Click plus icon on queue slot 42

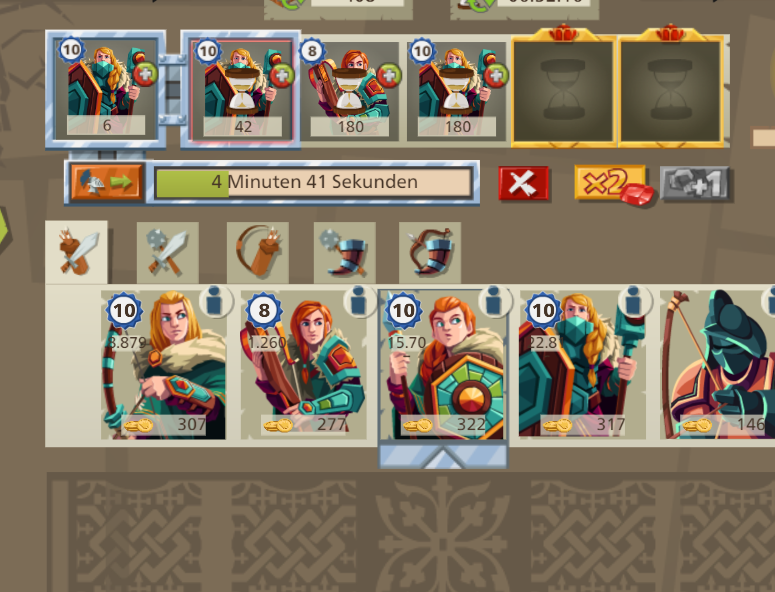coord(282,76)
